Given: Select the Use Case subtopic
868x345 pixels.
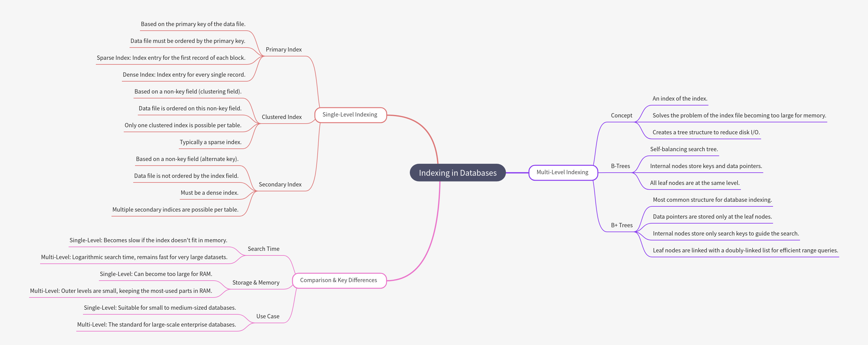Looking at the screenshot, I should (268, 316).
